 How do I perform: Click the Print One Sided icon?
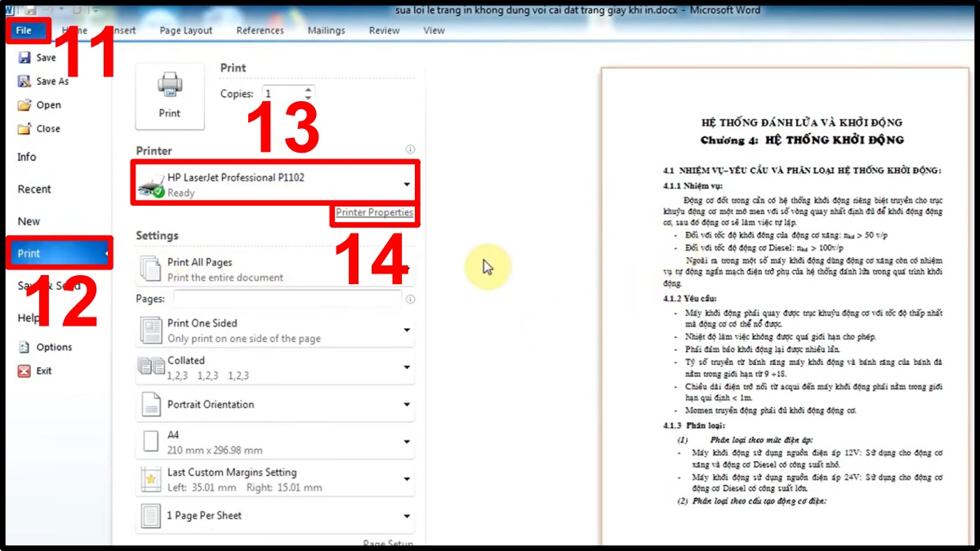151,331
